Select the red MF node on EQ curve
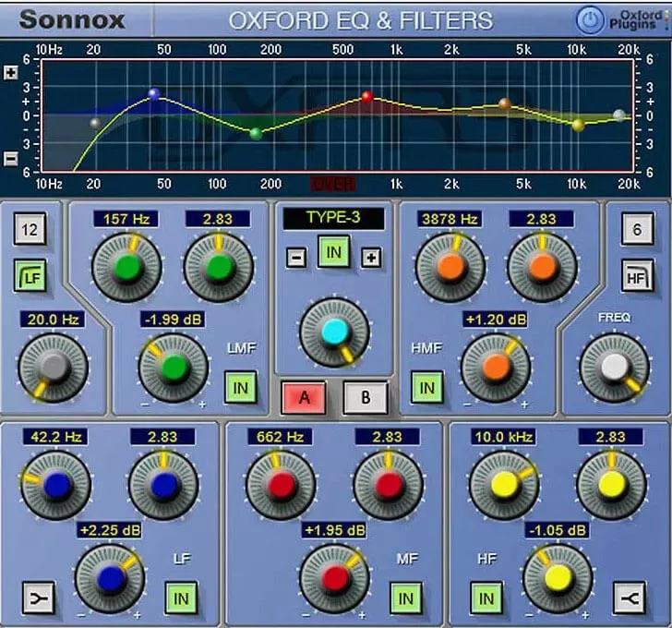The image size is (672, 628). [x=366, y=96]
